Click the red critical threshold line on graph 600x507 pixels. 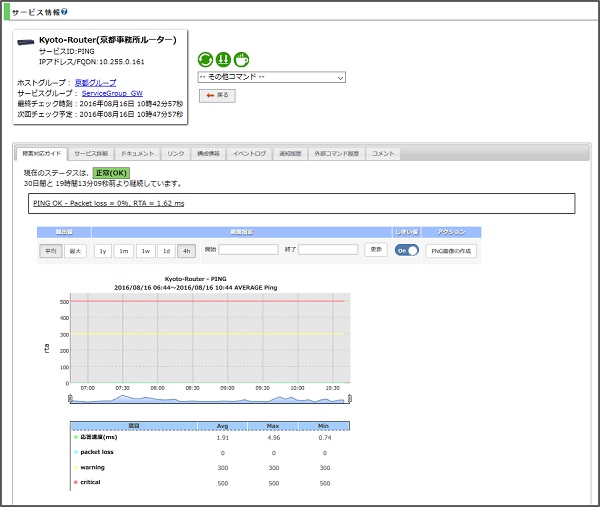(208, 301)
